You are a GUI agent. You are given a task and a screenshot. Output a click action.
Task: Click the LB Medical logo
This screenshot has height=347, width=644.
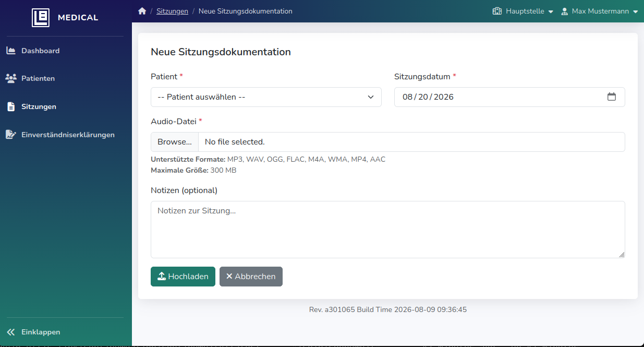(65, 18)
